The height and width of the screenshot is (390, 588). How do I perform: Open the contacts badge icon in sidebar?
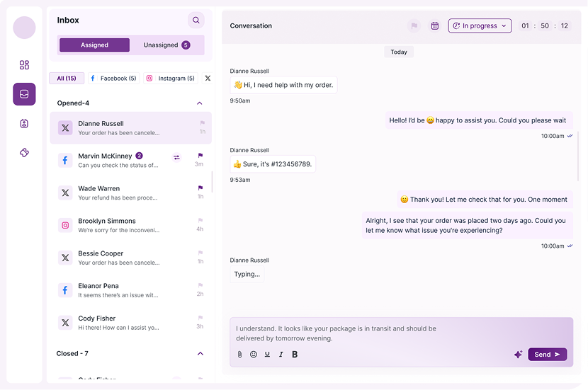pos(24,124)
